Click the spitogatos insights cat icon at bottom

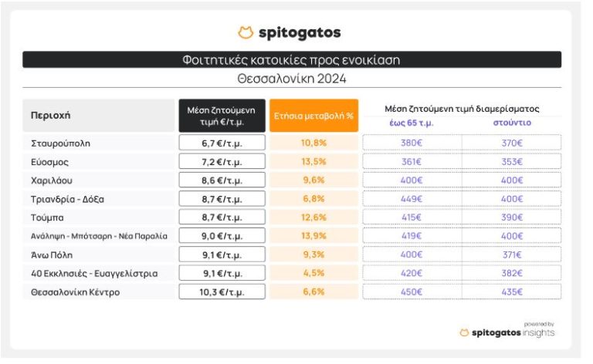click(464, 333)
